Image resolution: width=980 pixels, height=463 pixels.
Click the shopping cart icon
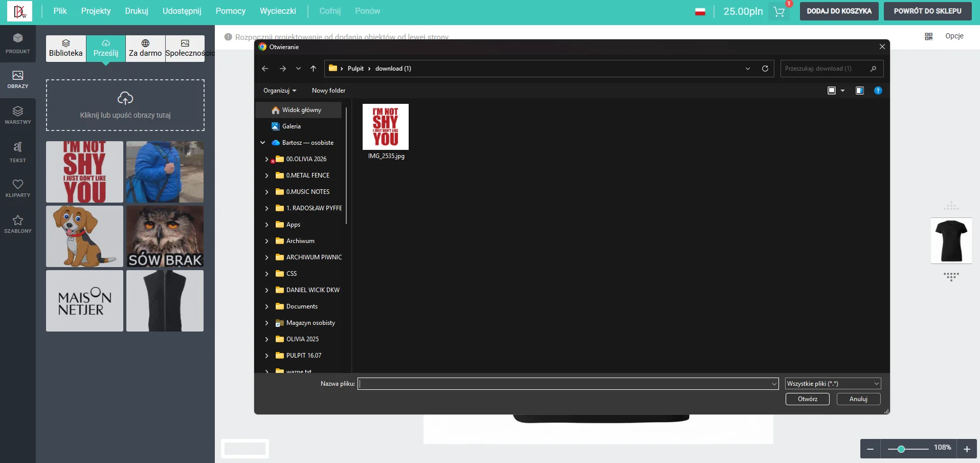point(779,12)
